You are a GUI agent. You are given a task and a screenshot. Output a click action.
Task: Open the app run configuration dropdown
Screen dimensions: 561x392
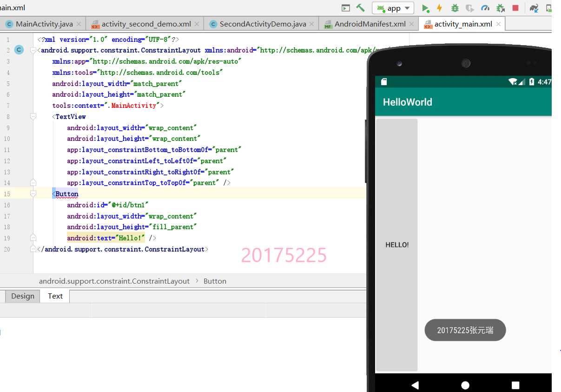point(393,8)
